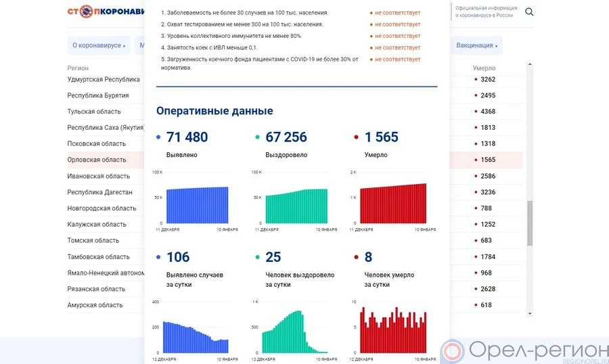This screenshot has height=364, width=609.
Task: Click the green dot beside 67 256
Action: pyautogui.click(x=257, y=137)
